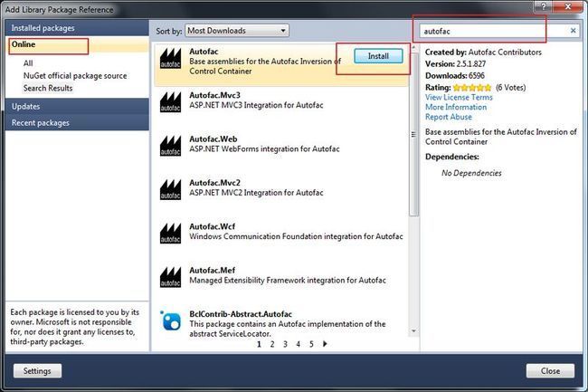Click the Autofac.Web package icon

[x=170, y=146]
